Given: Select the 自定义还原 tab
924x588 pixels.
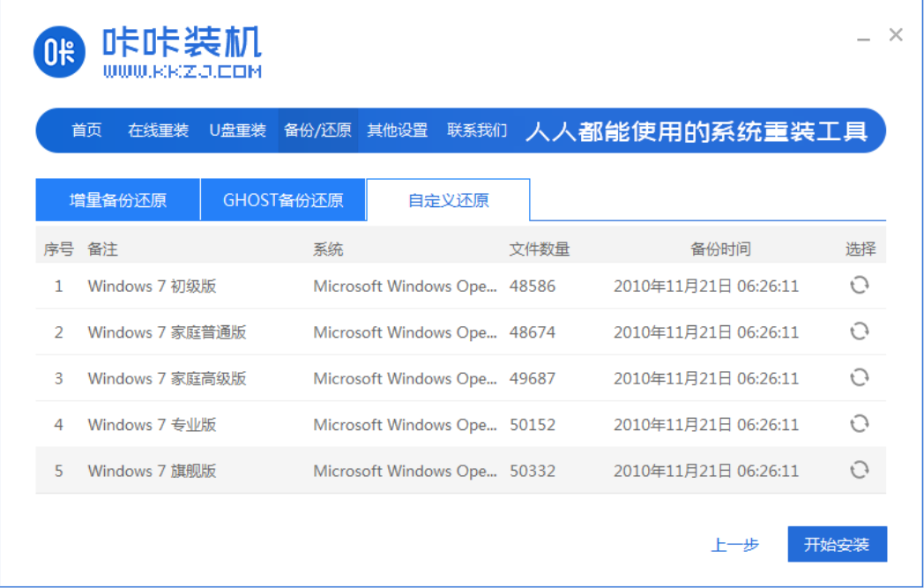Looking at the screenshot, I should [x=448, y=198].
